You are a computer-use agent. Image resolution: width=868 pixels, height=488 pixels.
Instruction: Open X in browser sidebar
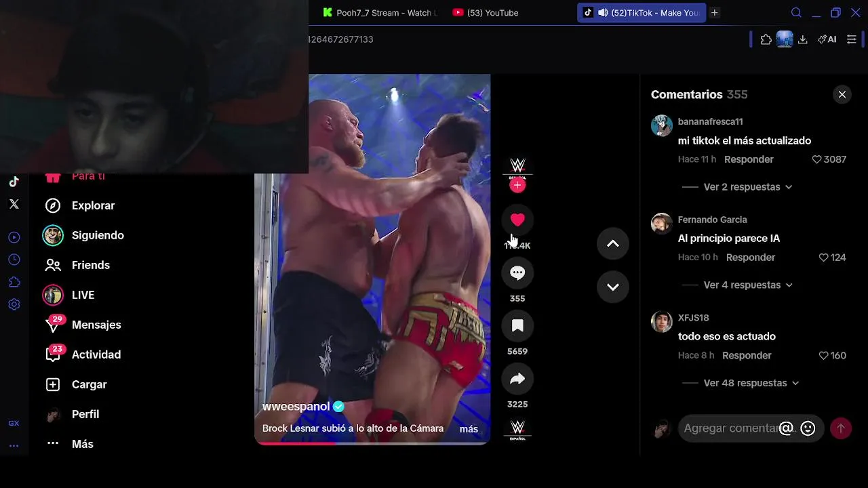(14, 204)
